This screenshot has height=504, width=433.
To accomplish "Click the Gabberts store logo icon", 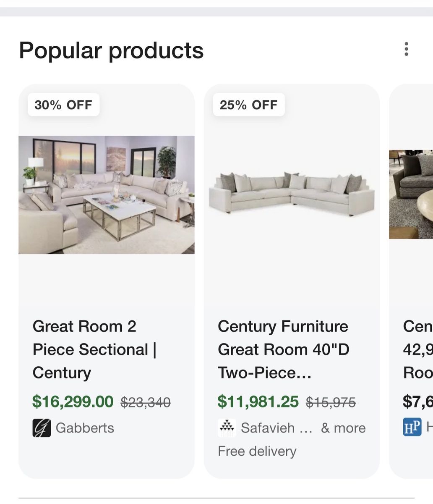I will tap(42, 428).
